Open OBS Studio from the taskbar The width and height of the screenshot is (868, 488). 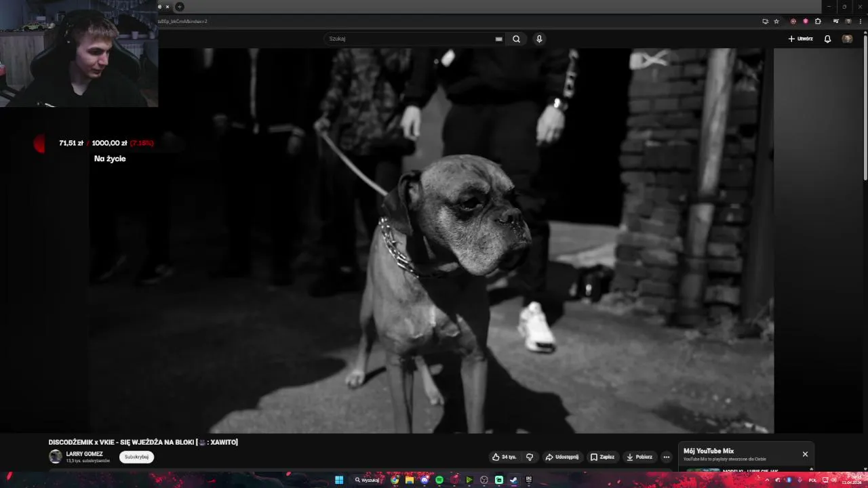[x=484, y=480]
